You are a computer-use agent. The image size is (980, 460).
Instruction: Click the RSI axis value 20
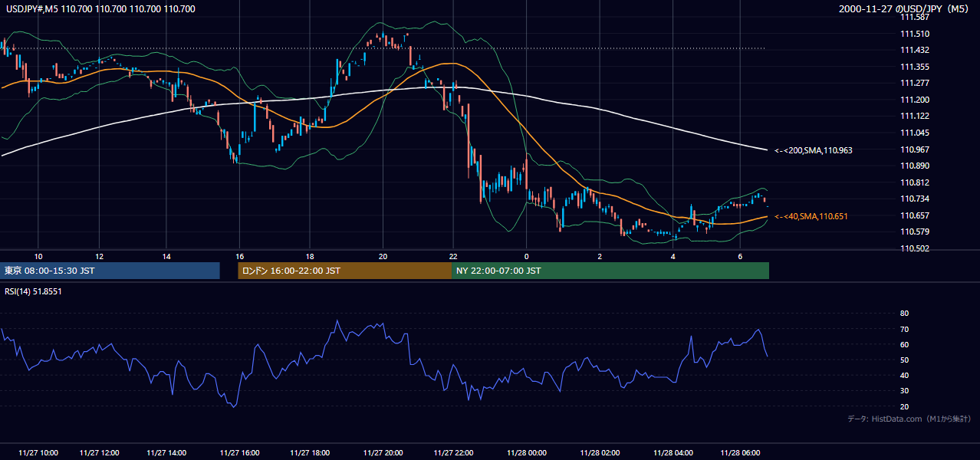(904, 406)
